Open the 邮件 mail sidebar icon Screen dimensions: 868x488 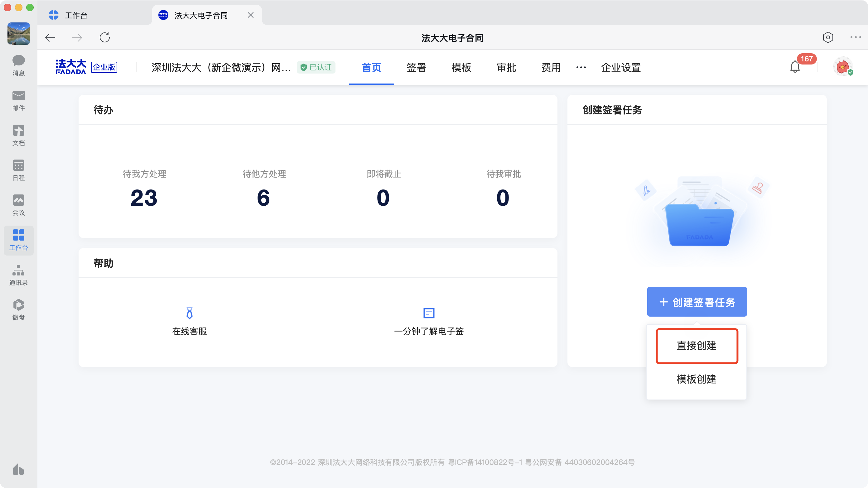tap(18, 100)
